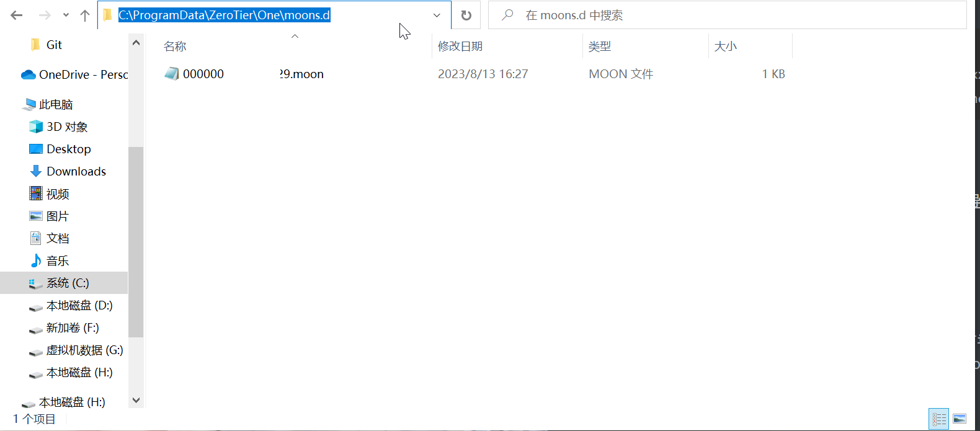Refresh the moons.d folder view
The image size is (980, 431).
click(x=466, y=16)
